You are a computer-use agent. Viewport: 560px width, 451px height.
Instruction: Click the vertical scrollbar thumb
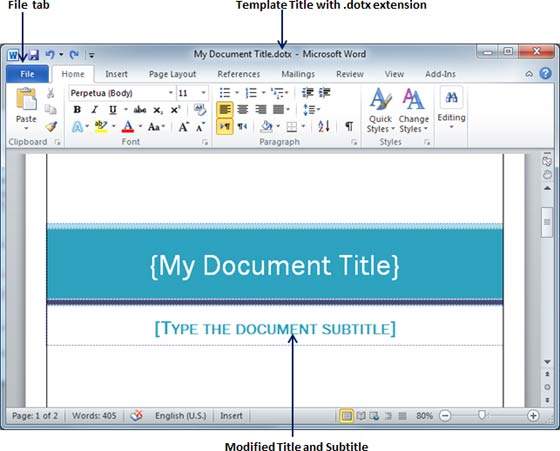pyautogui.click(x=547, y=222)
